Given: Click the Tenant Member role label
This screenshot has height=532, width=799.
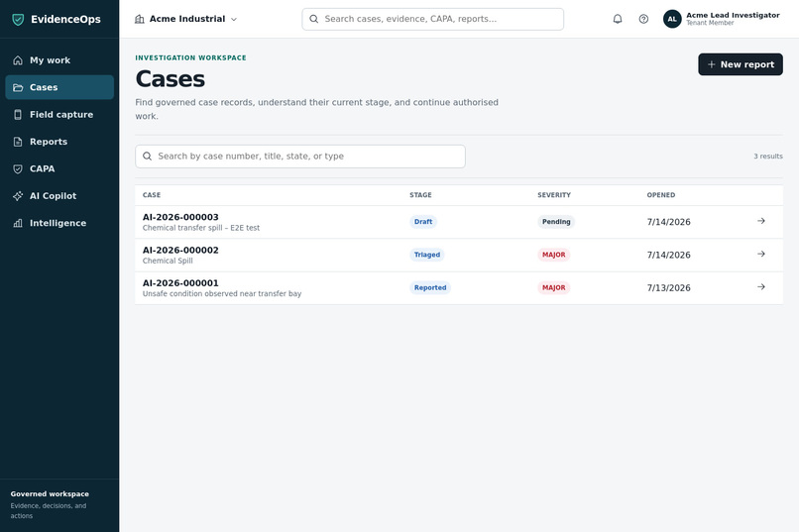Looking at the screenshot, I should point(710,23).
